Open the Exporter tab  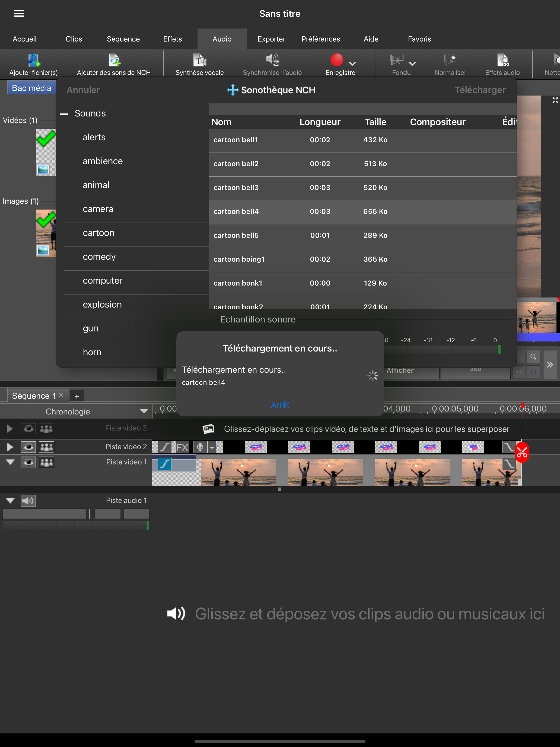click(x=271, y=39)
